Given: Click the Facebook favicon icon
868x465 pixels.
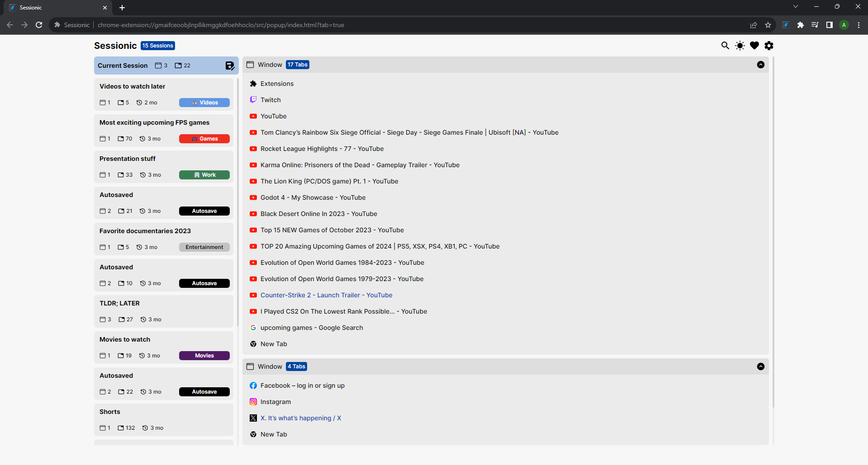Looking at the screenshot, I should pyautogui.click(x=253, y=385).
